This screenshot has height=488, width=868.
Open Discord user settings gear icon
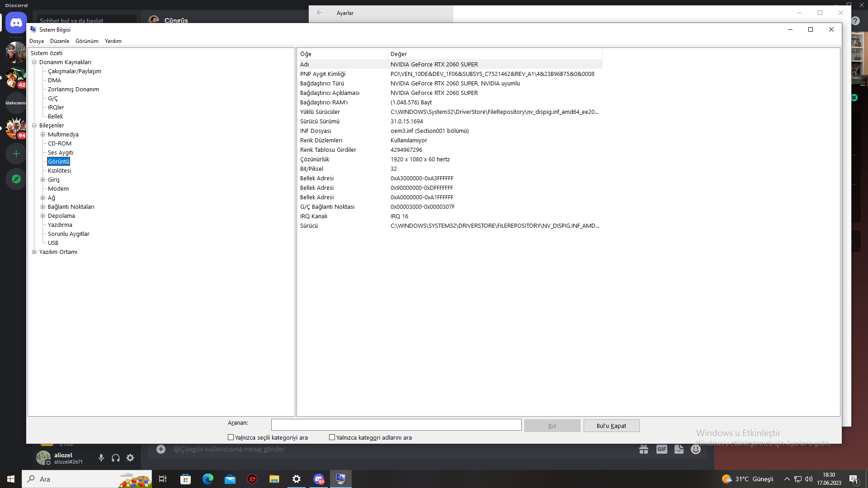tap(130, 458)
